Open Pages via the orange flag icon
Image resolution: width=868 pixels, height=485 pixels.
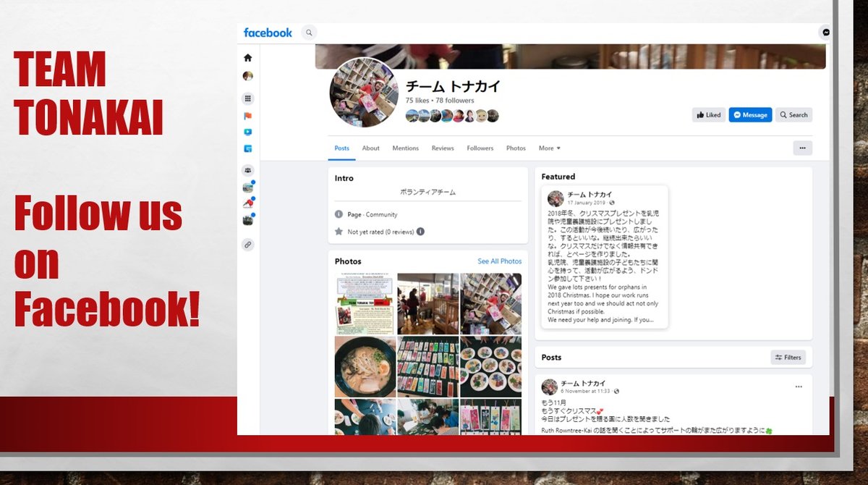click(x=248, y=116)
